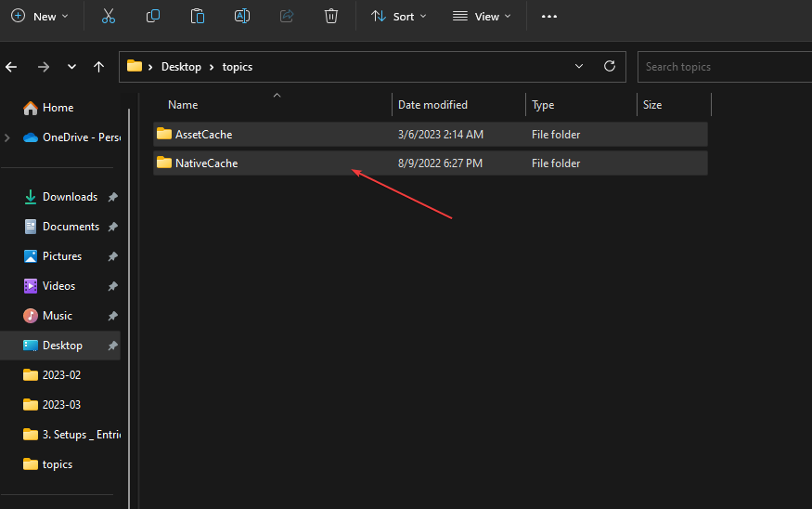Screen dimensions: 812x509
Task: Go back with the left arrow
Action: point(11,67)
